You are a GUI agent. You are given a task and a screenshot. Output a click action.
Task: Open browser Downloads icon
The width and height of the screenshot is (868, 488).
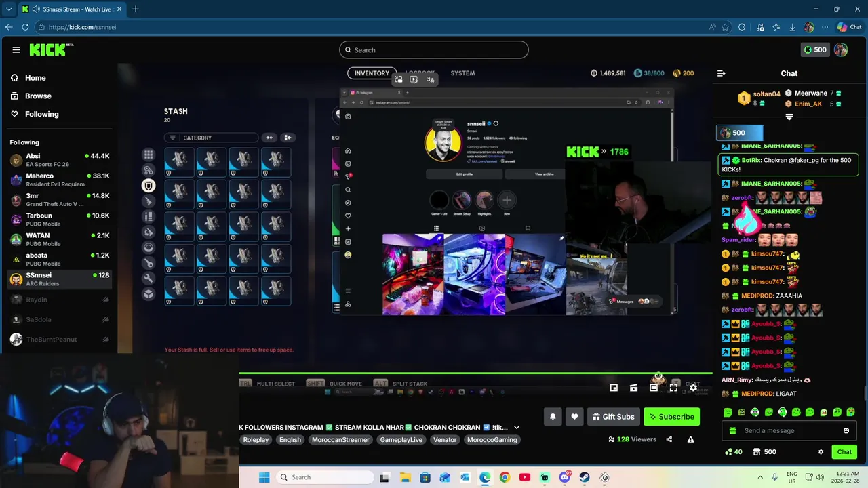[792, 27]
